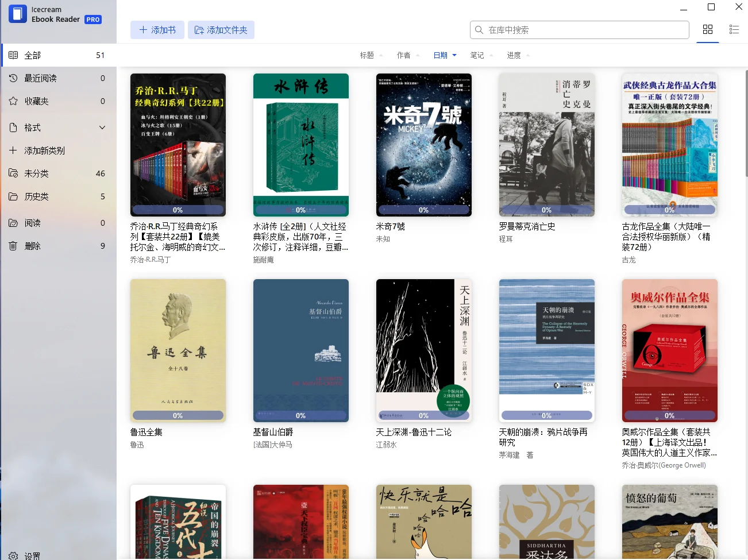748x560 pixels.
Task: Open 快乐就是哈哈哈 book cover
Action: pyautogui.click(x=424, y=522)
